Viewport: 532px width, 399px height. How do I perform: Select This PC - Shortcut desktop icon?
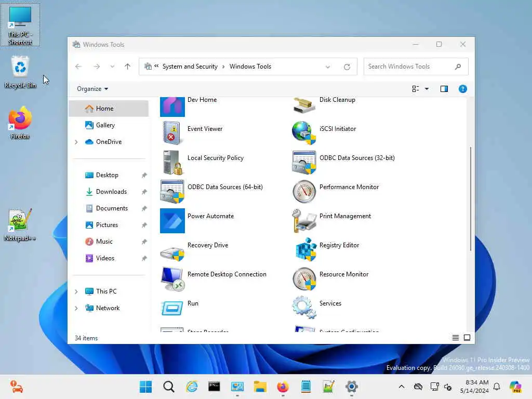20,25
